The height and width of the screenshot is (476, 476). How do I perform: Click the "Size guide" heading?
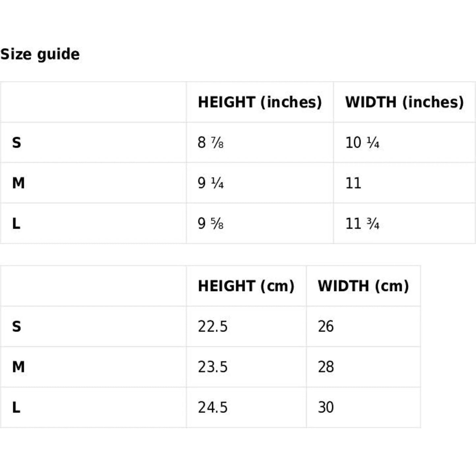point(40,54)
